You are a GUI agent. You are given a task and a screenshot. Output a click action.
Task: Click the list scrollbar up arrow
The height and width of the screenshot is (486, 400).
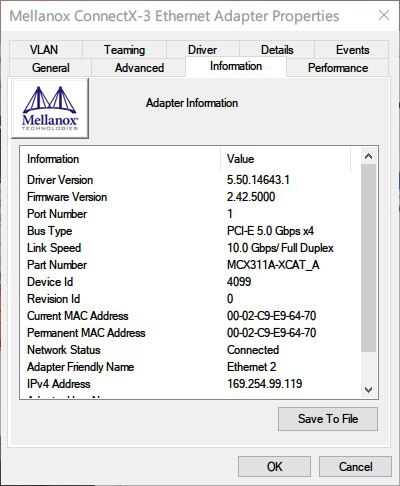[x=368, y=156]
